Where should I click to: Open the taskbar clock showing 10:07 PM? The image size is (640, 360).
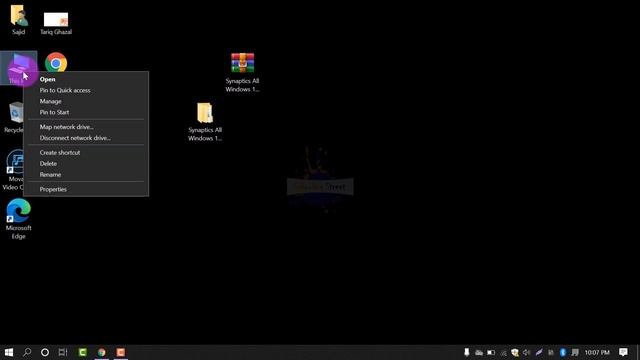click(597, 352)
